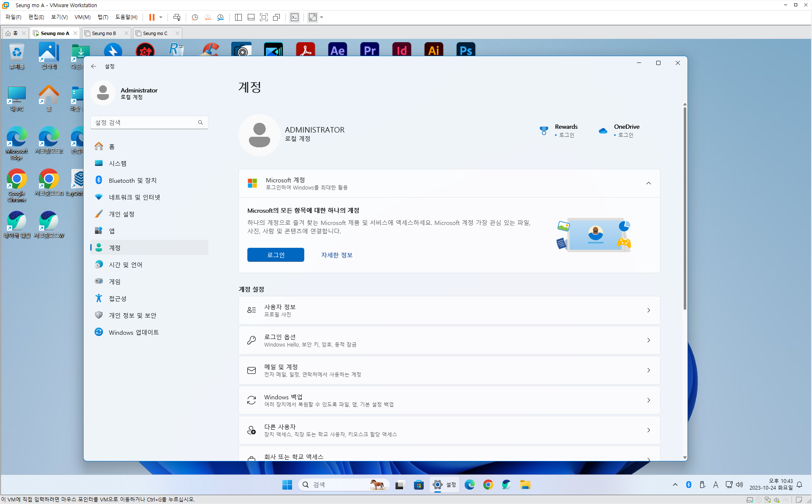Expand the hidden tray icons chevron
The image size is (812, 504).
coord(675,485)
